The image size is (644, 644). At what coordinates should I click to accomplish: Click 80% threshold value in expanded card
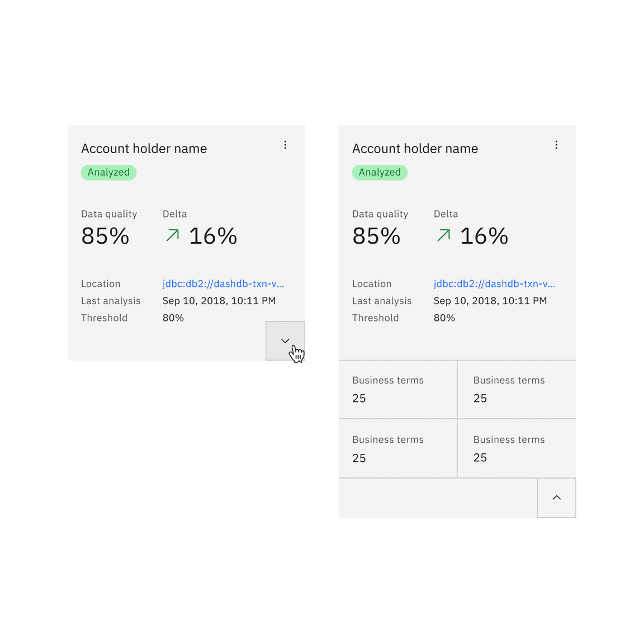click(x=444, y=318)
